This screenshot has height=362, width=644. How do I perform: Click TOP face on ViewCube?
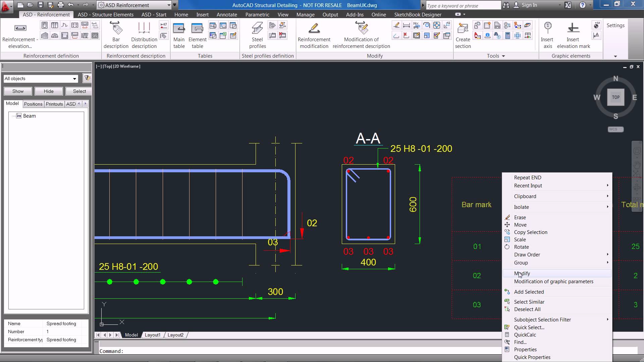615,97
